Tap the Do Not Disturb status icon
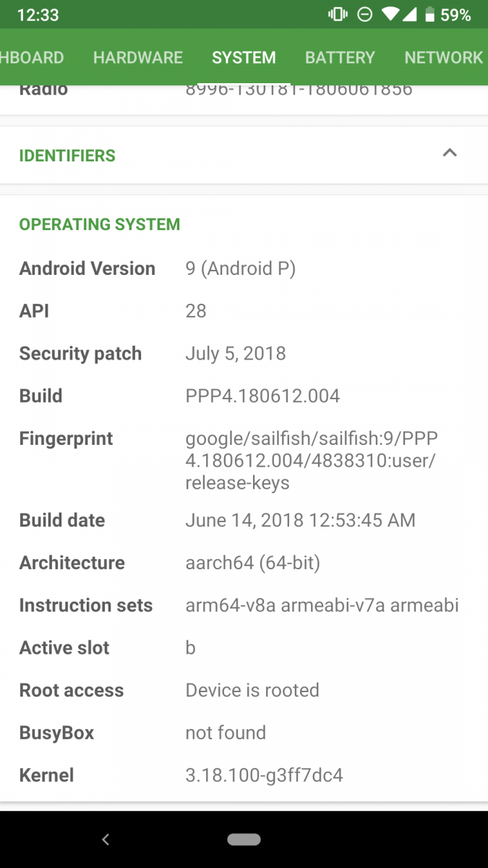This screenshot has height=868, width=488. [x=365, y=14]
